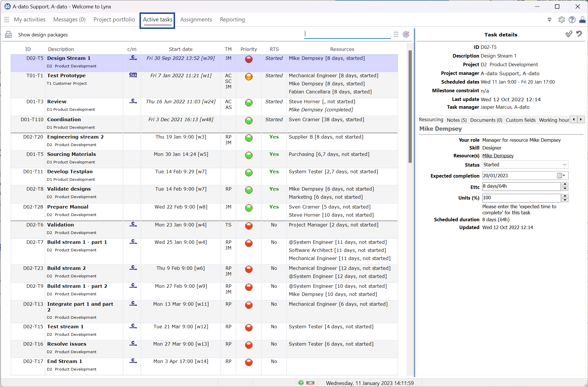Open Messages (0) tab

(69, 19)
